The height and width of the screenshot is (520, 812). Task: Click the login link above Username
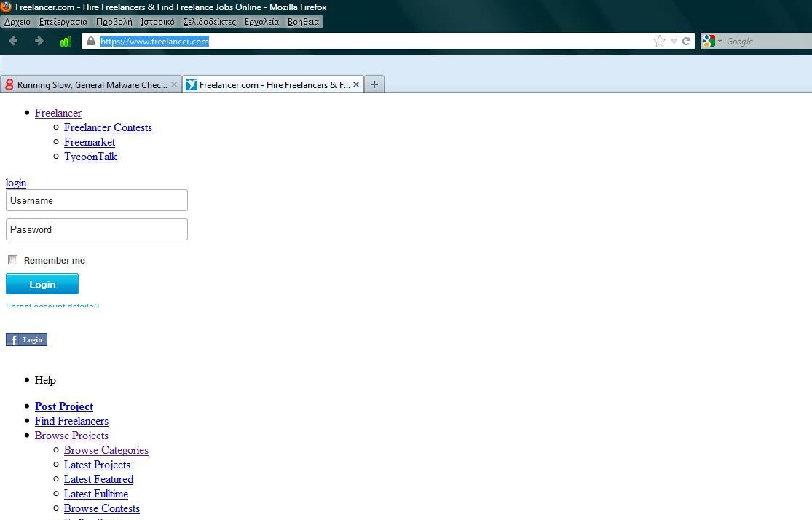16,183
